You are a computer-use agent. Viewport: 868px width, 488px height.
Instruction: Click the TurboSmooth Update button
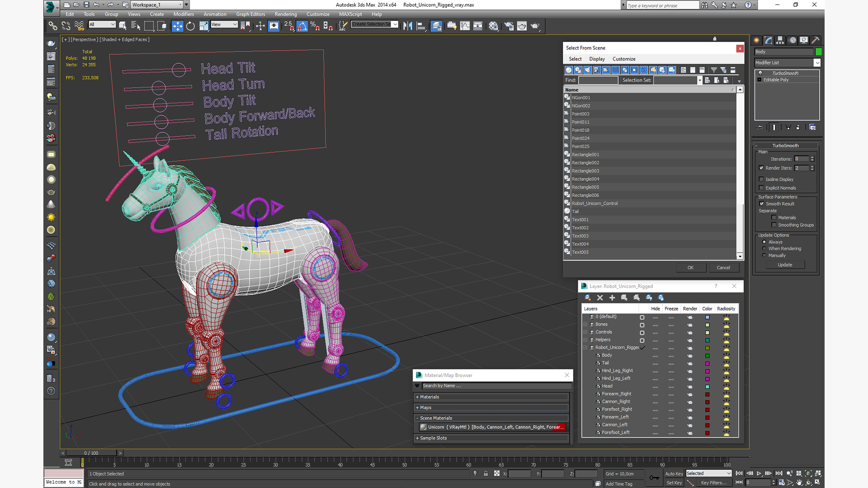[784, 265]
